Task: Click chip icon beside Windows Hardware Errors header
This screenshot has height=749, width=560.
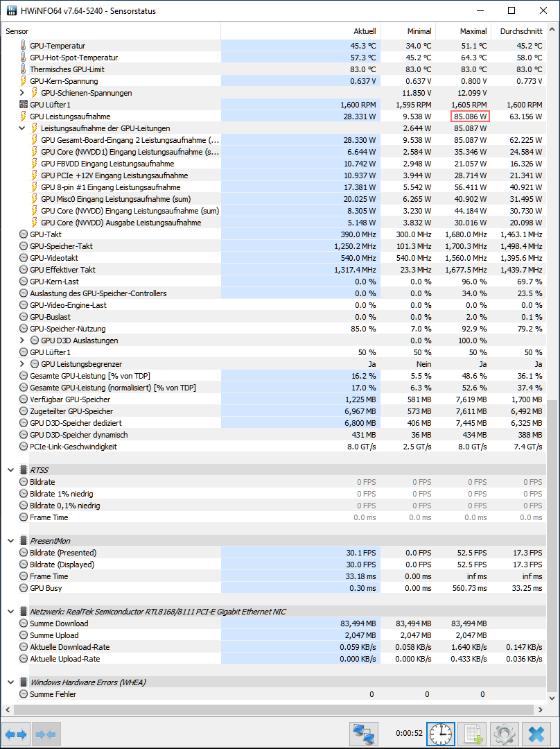Action: point(23,682)
